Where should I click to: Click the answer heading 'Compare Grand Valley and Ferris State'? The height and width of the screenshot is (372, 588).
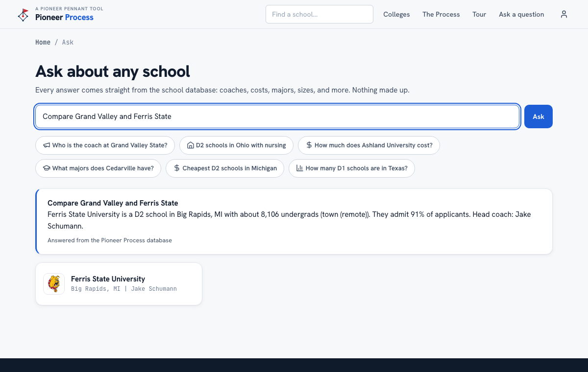tap(113, 203)
